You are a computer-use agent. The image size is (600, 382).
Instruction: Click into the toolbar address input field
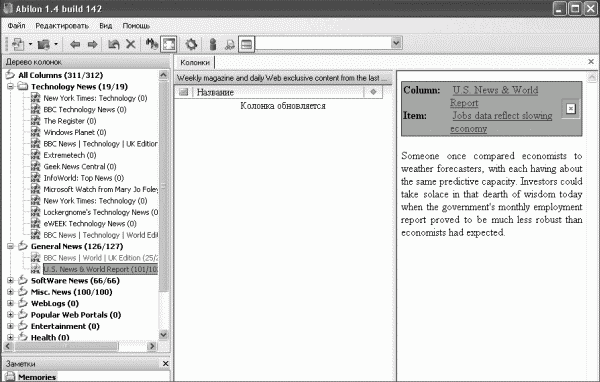324,43
